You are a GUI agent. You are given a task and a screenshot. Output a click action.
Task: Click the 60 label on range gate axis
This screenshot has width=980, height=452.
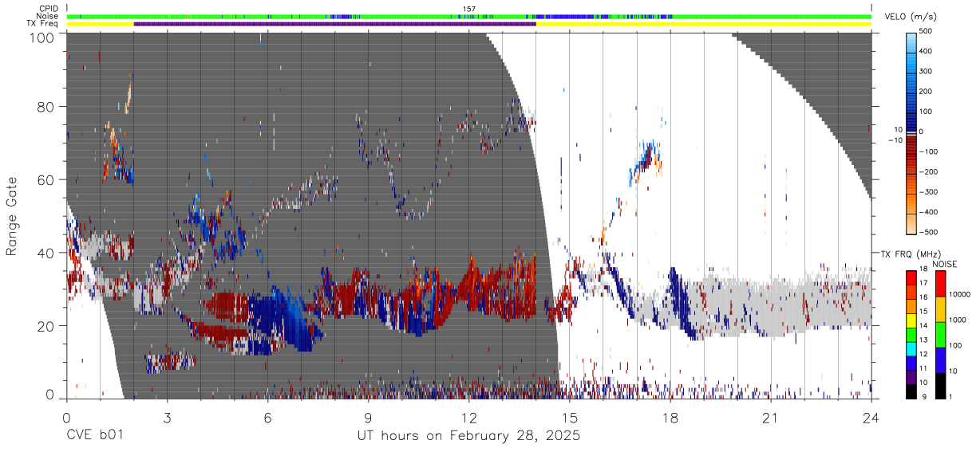[x=45, y=180]
